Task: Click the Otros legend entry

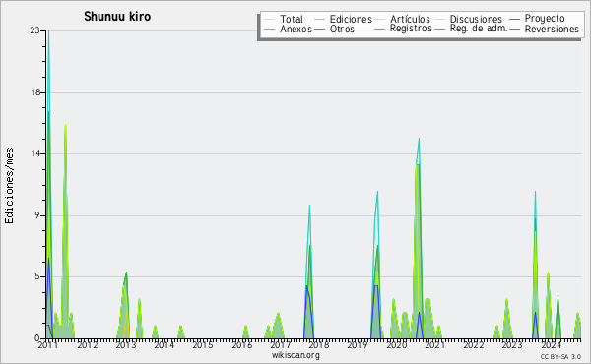Action: point(342,29)
